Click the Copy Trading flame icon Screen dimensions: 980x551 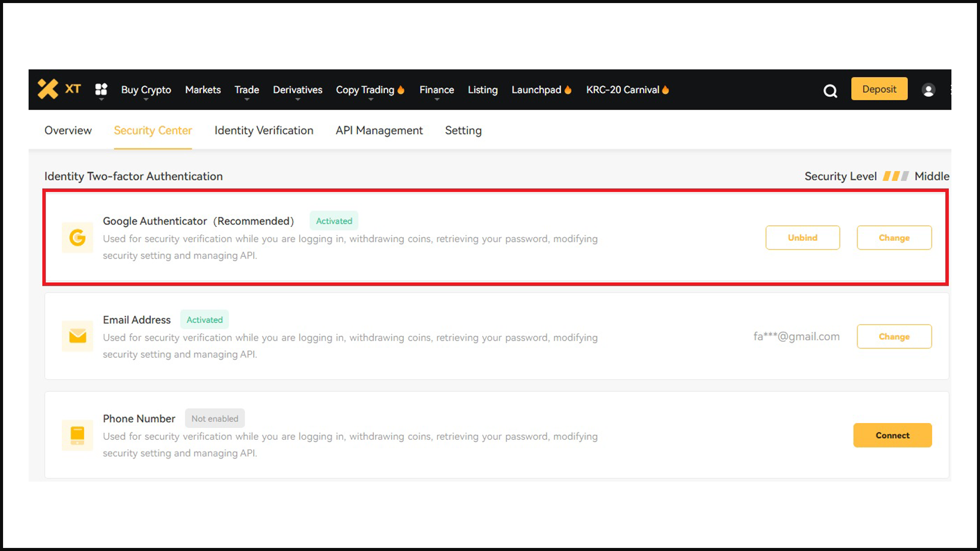click(401, 89)
